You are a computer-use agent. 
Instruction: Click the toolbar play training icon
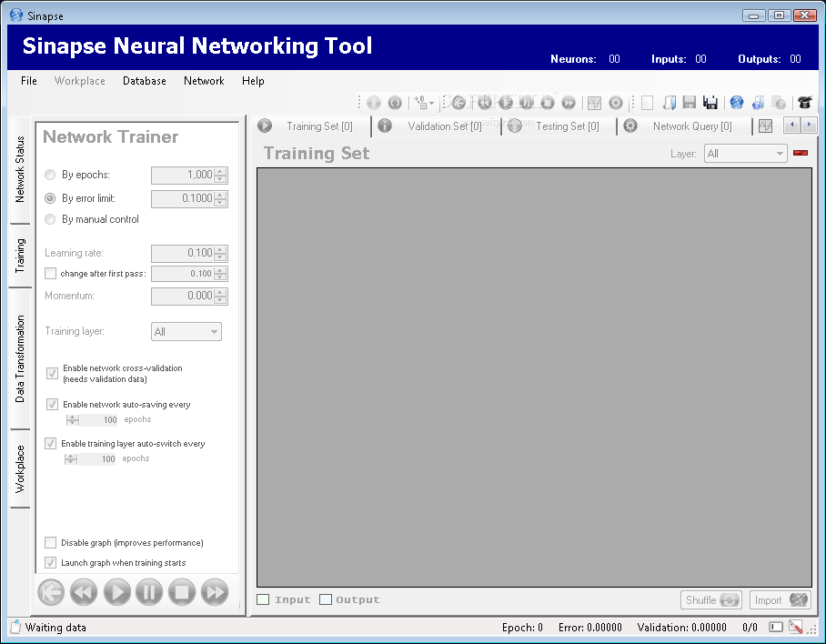(x=506, y=103)
